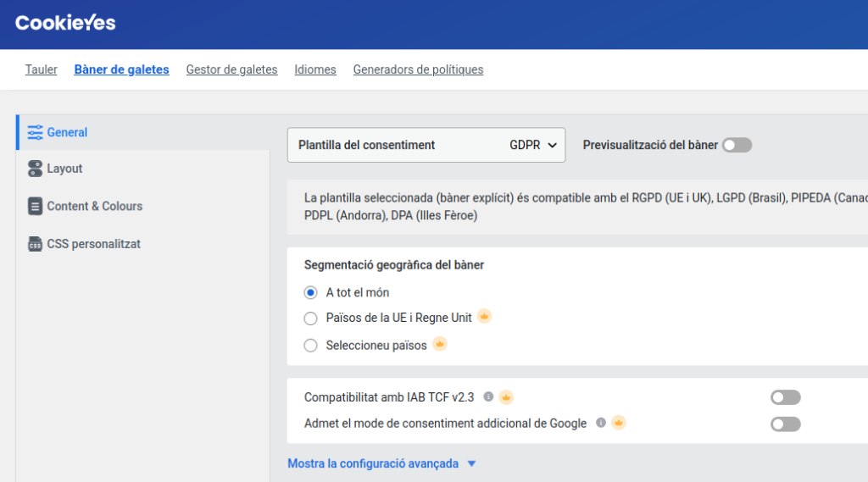This screenshot has height=482, width=868.
Task: Choose the 'Seleccioneu països' radio button
Action: (310, 346)
